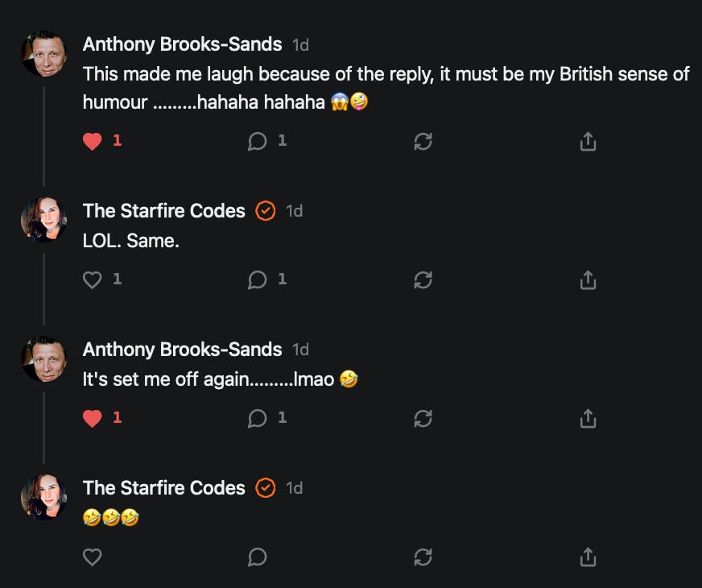Like the laughing emoji reply from Starfire Codes
The height and width of the screenshot is (588, 702).
(x=93, y=557)
